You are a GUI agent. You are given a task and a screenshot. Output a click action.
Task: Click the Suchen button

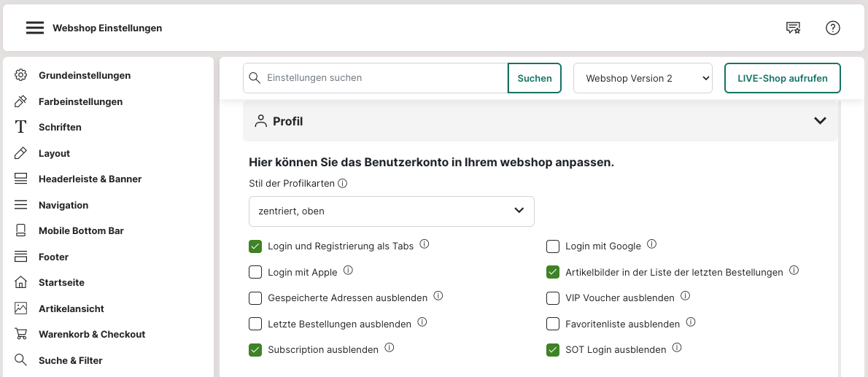(535, 78)
